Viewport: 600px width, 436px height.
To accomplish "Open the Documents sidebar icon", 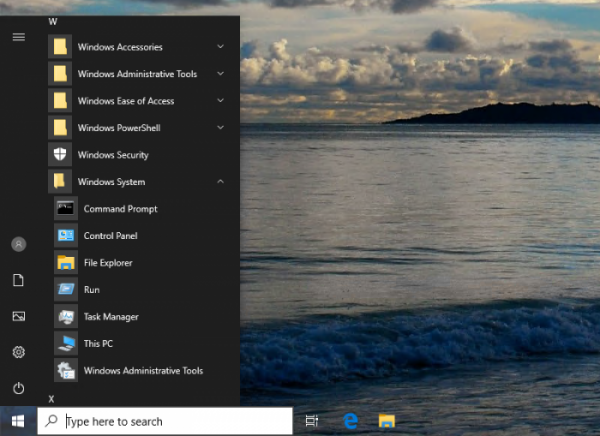I will (x=18, y=280).
